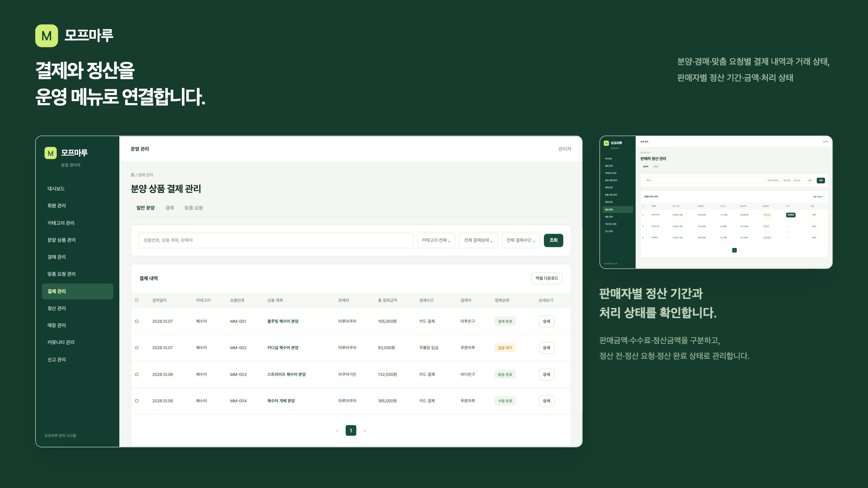Check the row for MM-002
The width and height of the screenshot is (868, 488).
pyautogui.click(x=137, y=348)
